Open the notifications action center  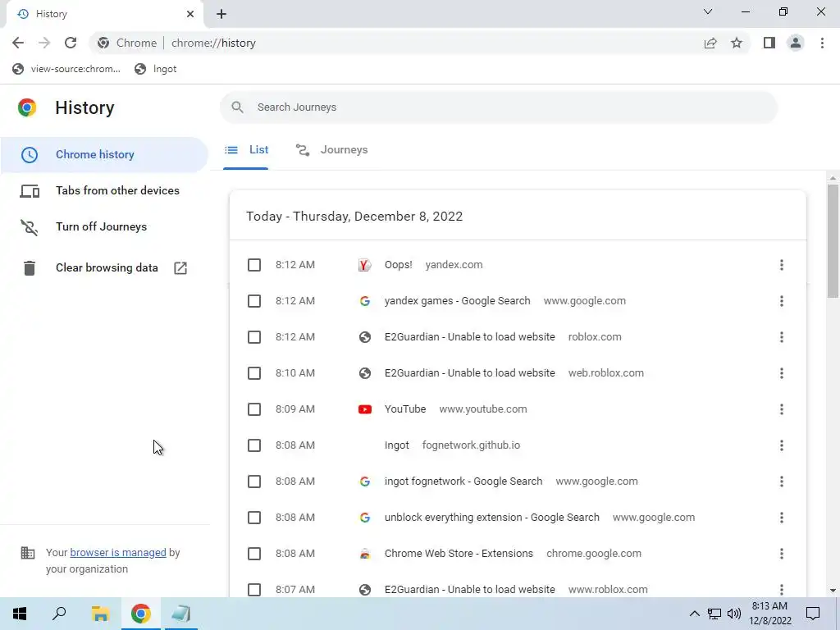pos(813,614)
